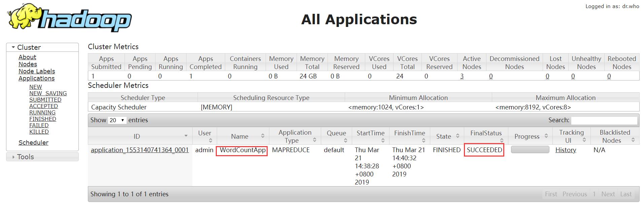Viewport: 644px width, 203px height.
Task: Click the FINISHED state cell
Action: tap(447, 150)
